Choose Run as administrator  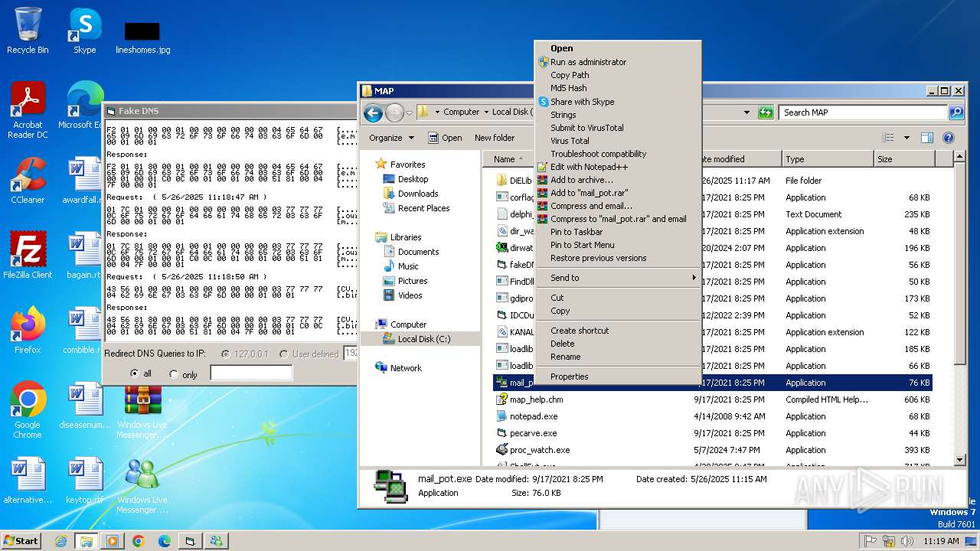click(617, 62)
